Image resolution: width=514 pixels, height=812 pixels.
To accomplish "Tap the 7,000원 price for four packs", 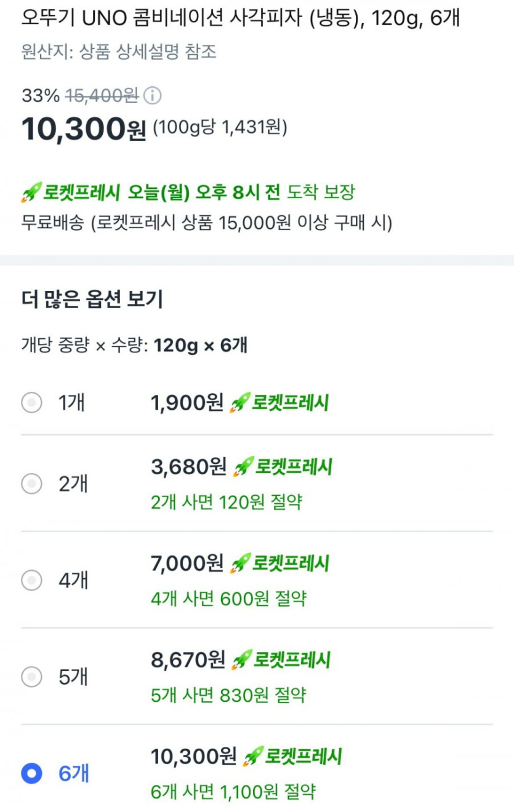I will click(187, 563).
